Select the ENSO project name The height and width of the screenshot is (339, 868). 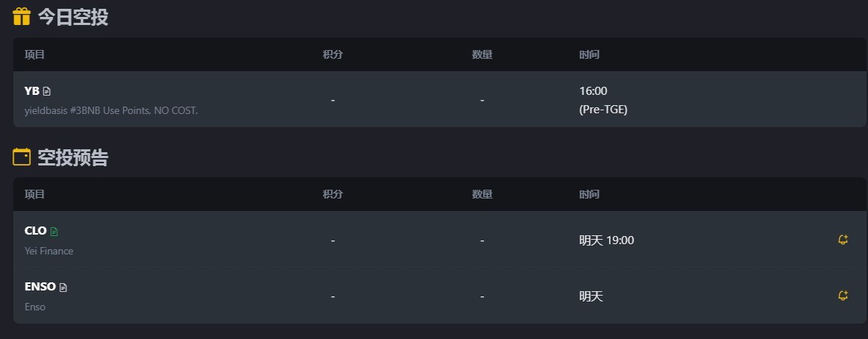[40, 287]
